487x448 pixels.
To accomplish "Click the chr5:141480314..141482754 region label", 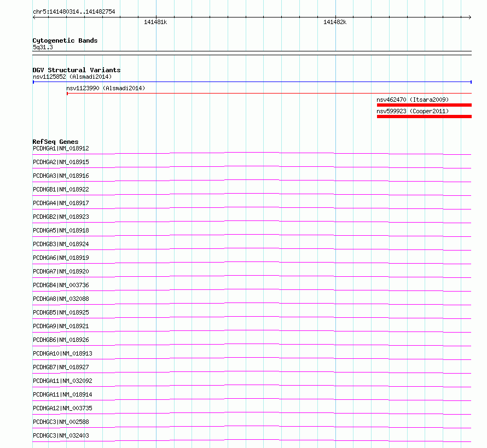I will click(74, 12).
